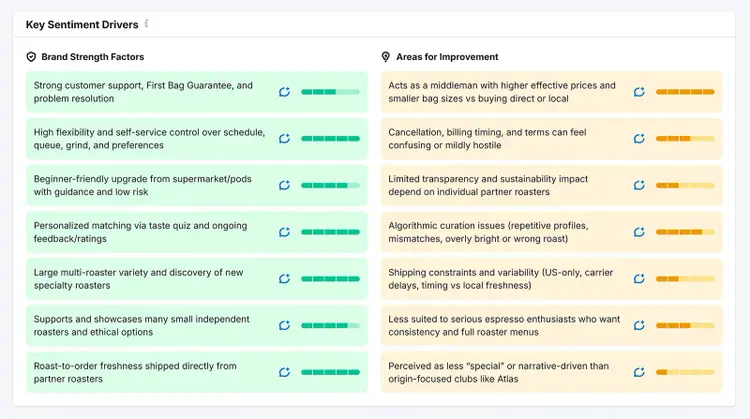Select the Areas for Improvement heading
Screen dimensions: 750x419
[x=447, y=57]
